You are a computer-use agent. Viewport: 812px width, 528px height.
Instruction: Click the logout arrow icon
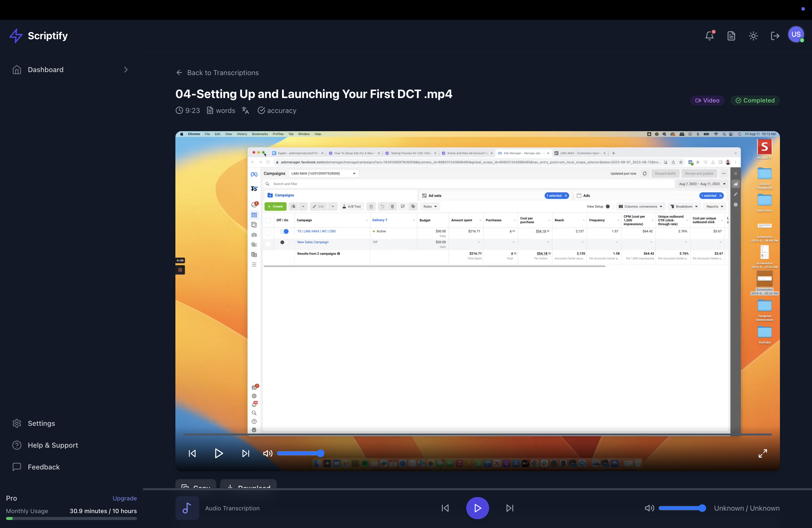click(x=775, y=36)
